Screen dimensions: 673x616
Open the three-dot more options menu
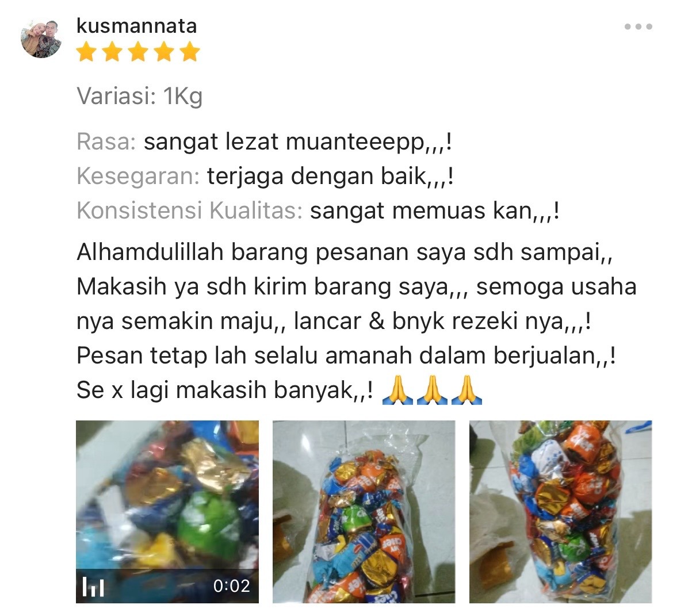(x=638, y=26)
